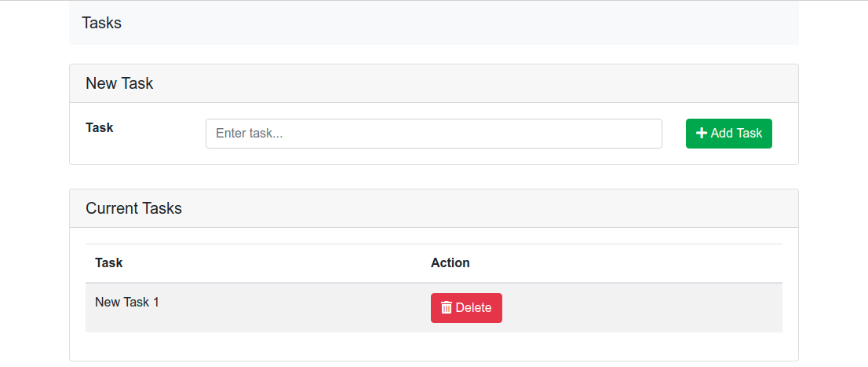Click the bold Task form label
This screenshot has width=868, height=367.
point(100,127)
